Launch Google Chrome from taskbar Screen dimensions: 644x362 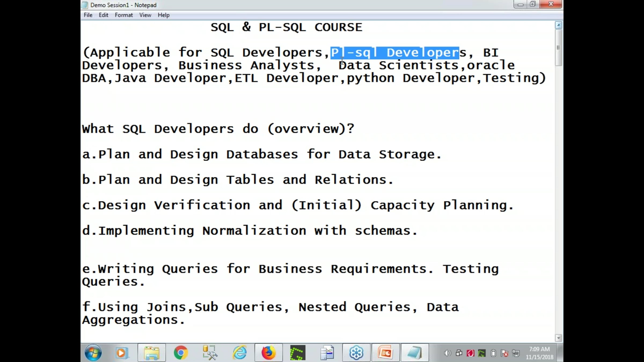181,353
